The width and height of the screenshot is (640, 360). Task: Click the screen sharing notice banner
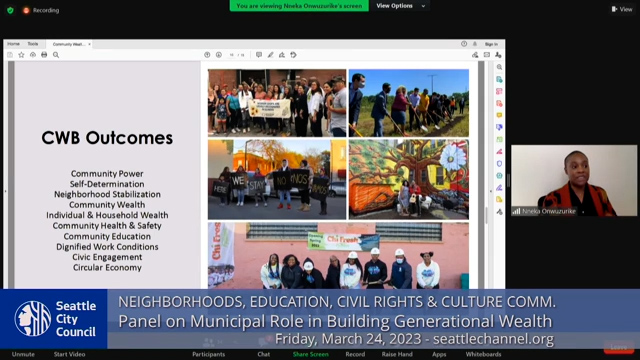click(x=299, y=6)
